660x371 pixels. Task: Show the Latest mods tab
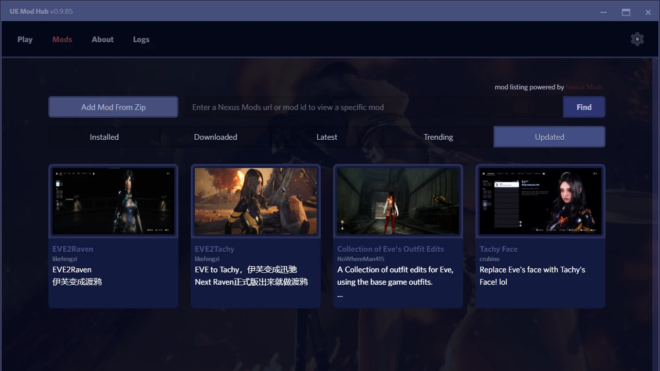327,137
